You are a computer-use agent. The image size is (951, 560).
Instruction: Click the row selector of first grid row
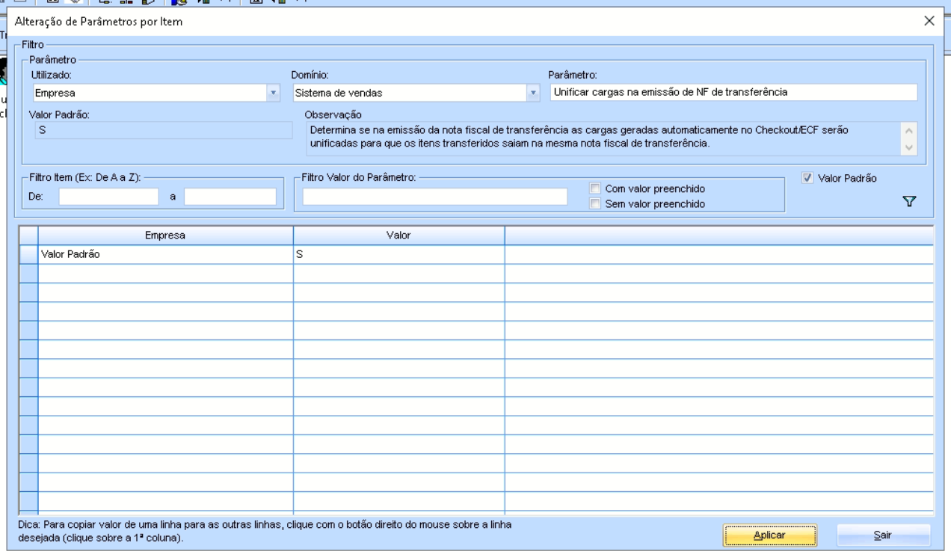[x=28, y=254]
